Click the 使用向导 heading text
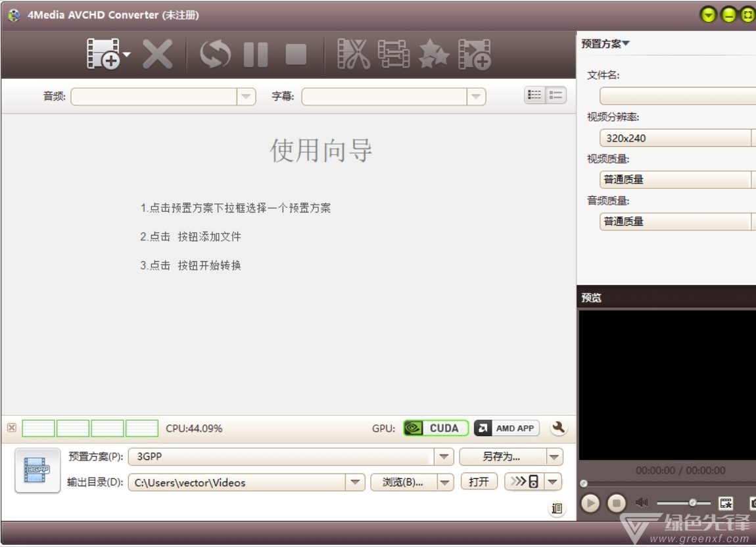756x548 pixels. coord(321,150)
